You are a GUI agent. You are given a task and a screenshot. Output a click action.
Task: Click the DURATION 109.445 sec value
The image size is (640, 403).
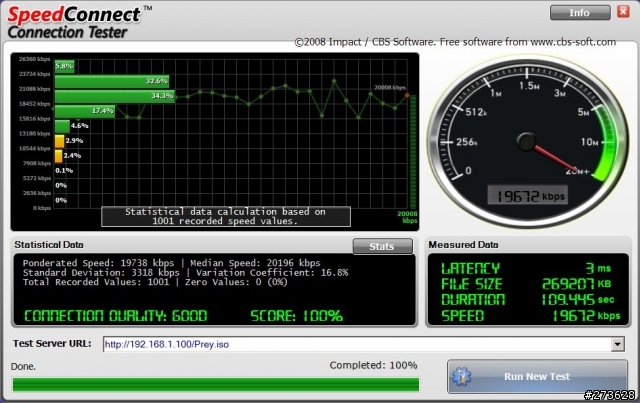(x=578, y=300)
